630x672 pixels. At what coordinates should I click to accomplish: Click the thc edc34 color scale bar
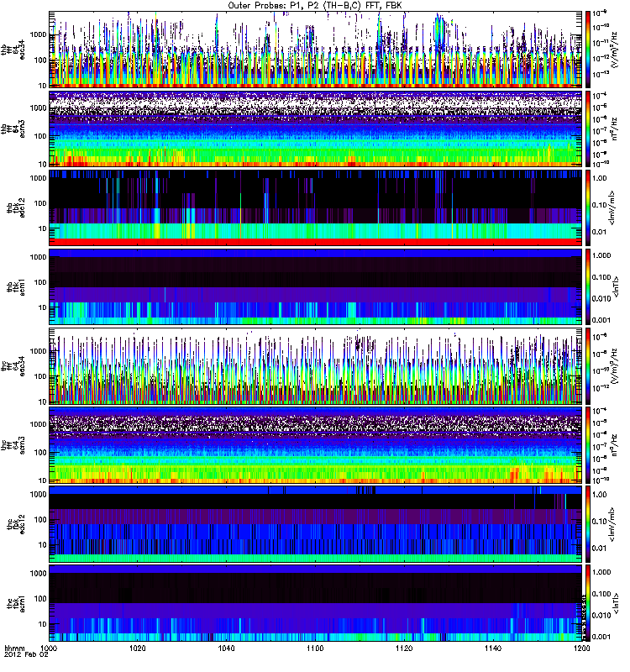click(587, 366)
